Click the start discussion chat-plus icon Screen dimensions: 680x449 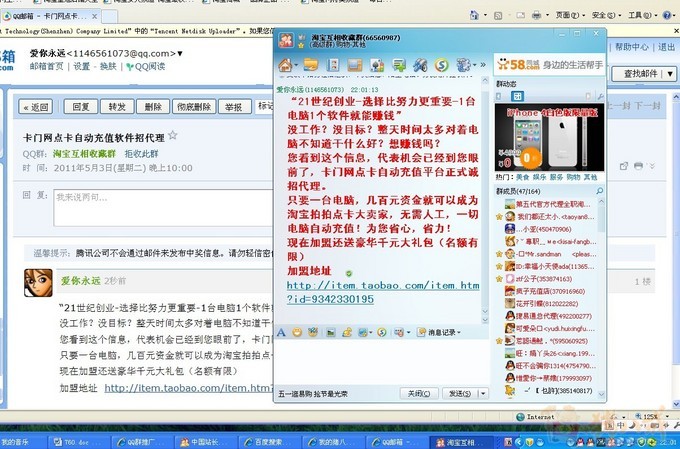[x=399, y=65]
